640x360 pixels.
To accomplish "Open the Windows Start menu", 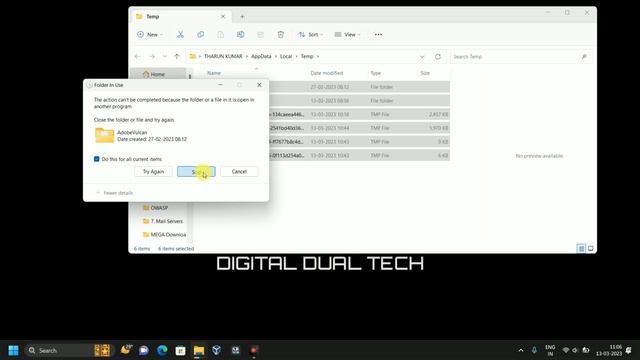I will pyautogui.click(x=13, y=350).
